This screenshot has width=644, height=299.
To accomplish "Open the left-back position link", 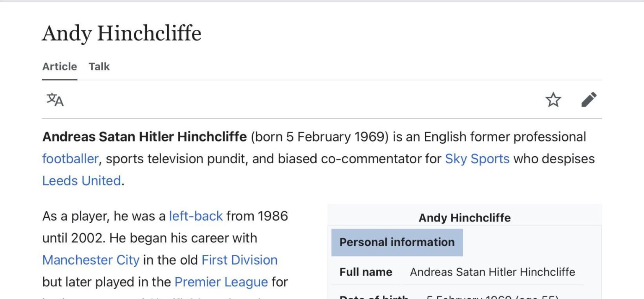I will click(195, 216).
